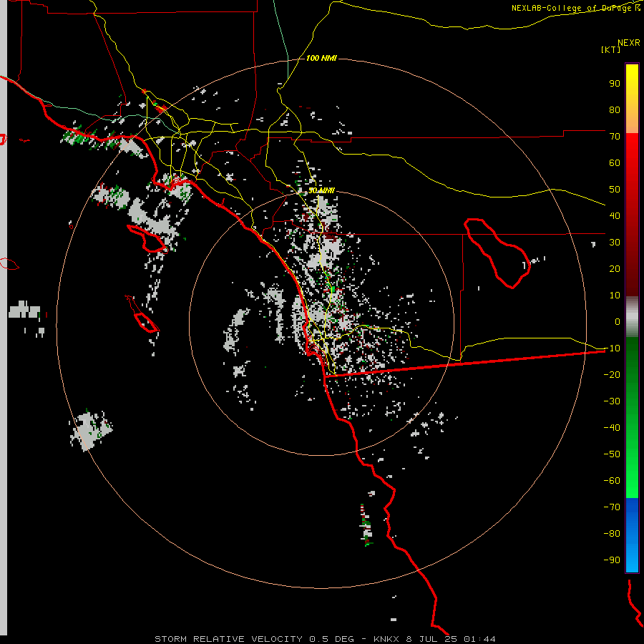The image size is (644, 644).
Task: Click the 60 value on the velocity scale
Action: pos(615,163)
